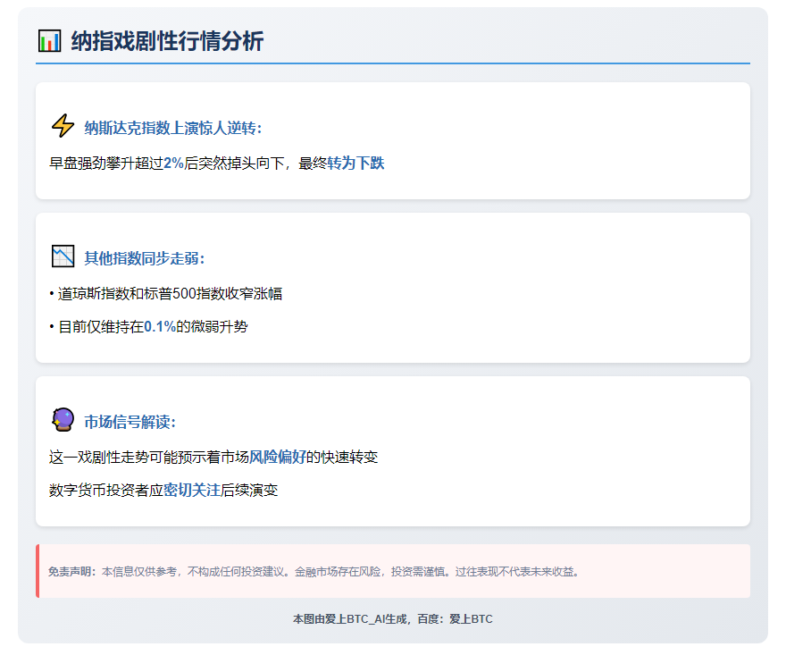
Task: Click the line starting 早盘强劲攀升超过
Action: point(216,163)
